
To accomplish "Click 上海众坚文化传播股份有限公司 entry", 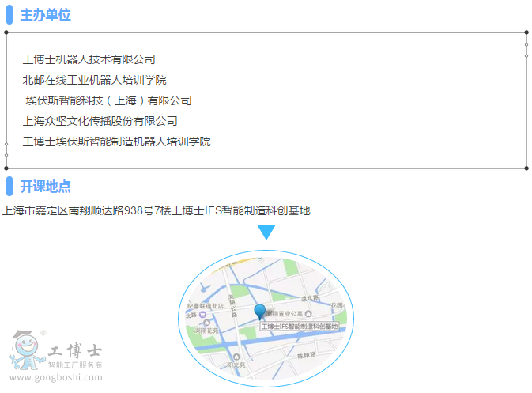I will pos(100,121).
